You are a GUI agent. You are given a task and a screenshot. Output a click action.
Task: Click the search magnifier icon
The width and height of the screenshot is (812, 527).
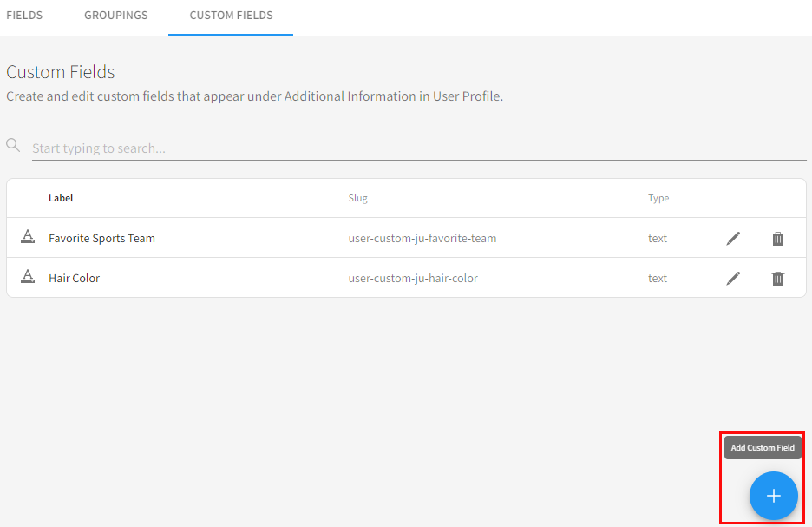pos(13,145)
